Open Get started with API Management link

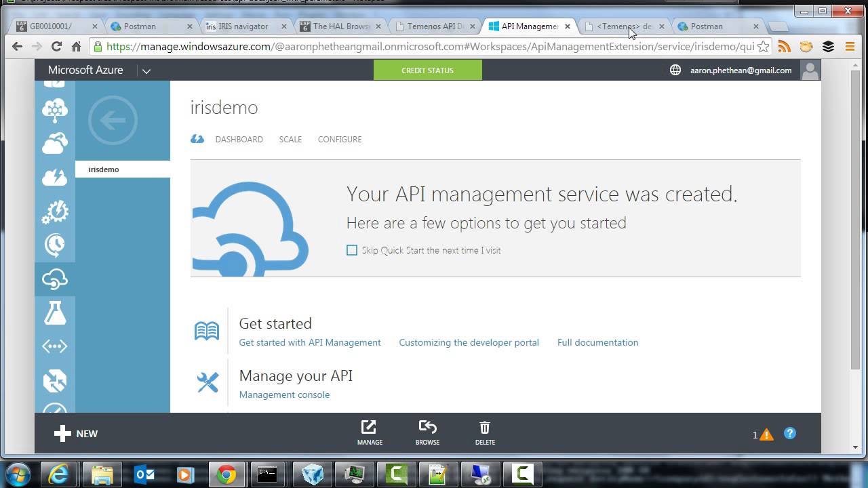click(310, 343)
